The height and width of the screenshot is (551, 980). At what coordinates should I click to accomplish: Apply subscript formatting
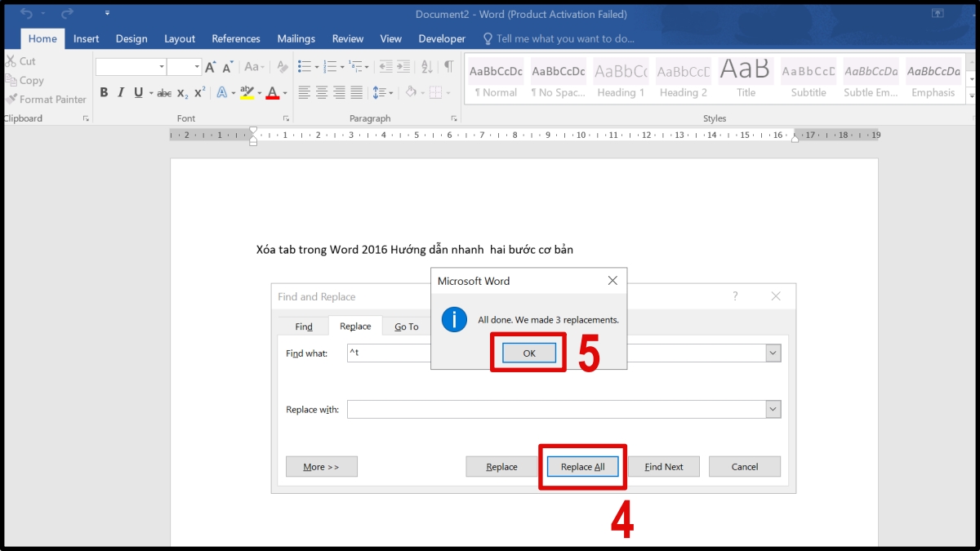(181, 92)
